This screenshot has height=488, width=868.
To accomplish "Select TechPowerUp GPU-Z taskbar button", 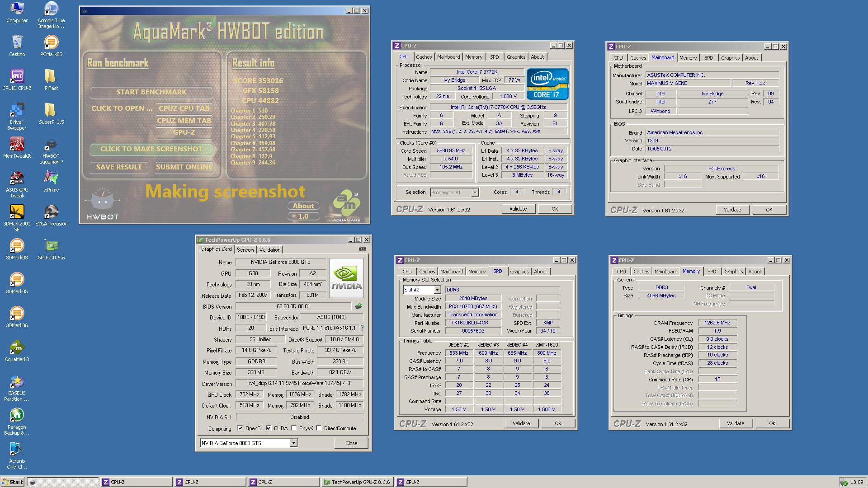I will 357,482.
